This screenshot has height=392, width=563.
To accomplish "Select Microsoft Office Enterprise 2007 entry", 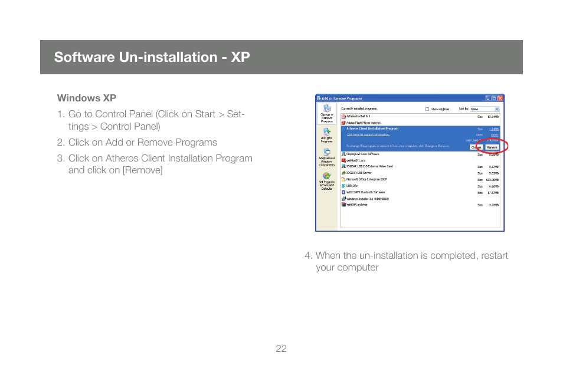I will coord(420,179).
